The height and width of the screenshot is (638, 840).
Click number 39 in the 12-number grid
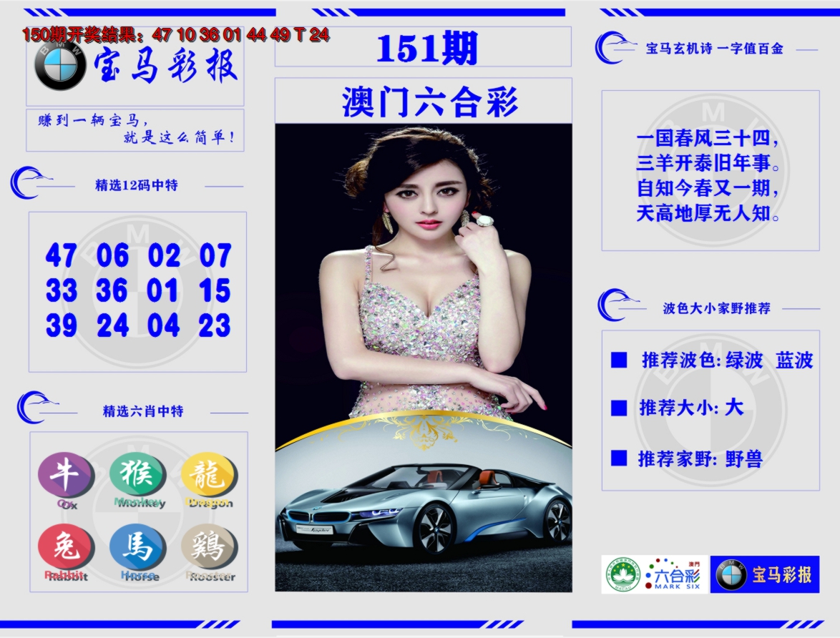(x=61, y=325)
